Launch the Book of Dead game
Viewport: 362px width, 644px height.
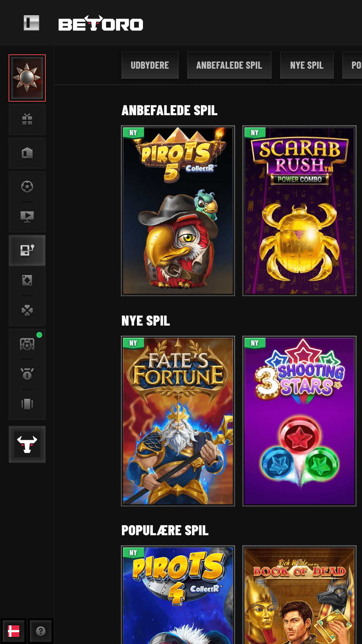[x=299, y=595]
